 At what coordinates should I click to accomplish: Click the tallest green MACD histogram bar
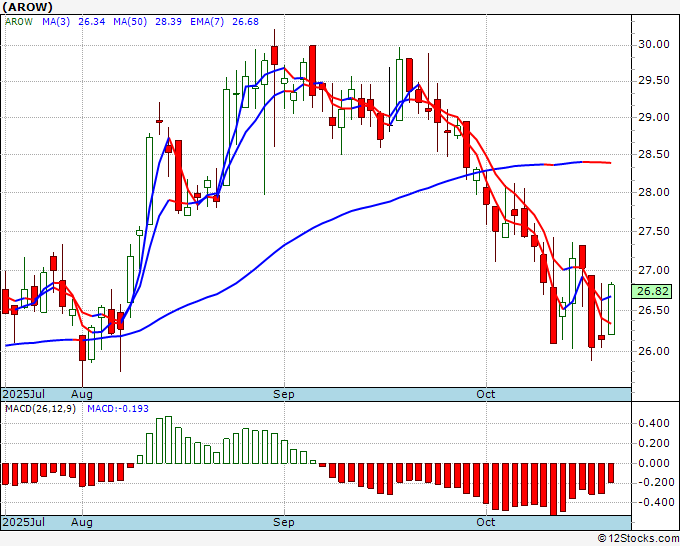[169, 440]
